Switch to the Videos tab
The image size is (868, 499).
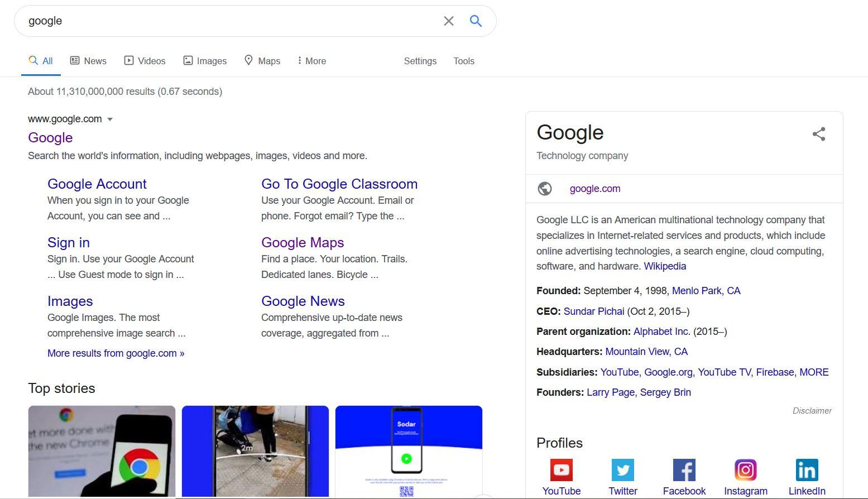[x=145, y=61]
